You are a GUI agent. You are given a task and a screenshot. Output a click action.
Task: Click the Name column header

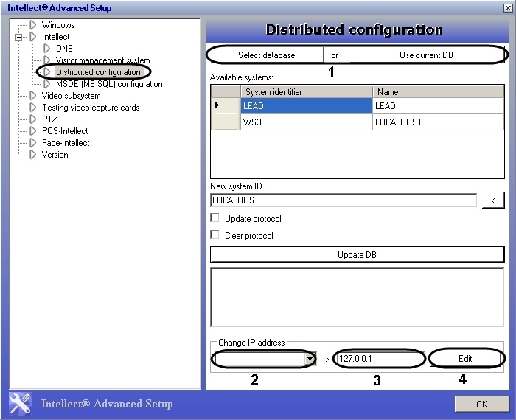438,92
